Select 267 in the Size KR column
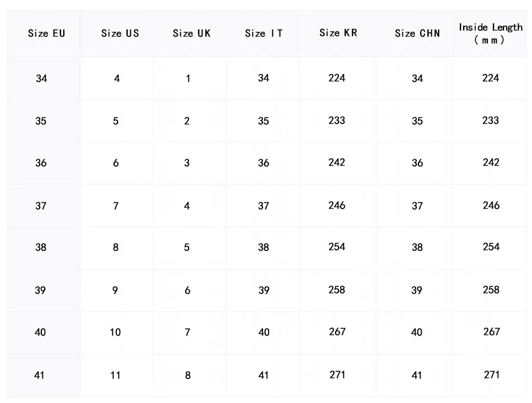The image size is (532, 403). 337,332
